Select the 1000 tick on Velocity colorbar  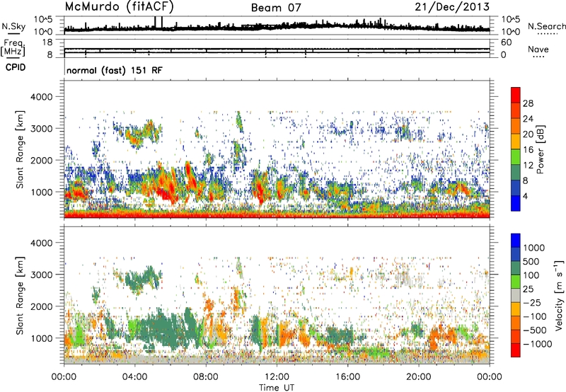[x=534, y=248]
